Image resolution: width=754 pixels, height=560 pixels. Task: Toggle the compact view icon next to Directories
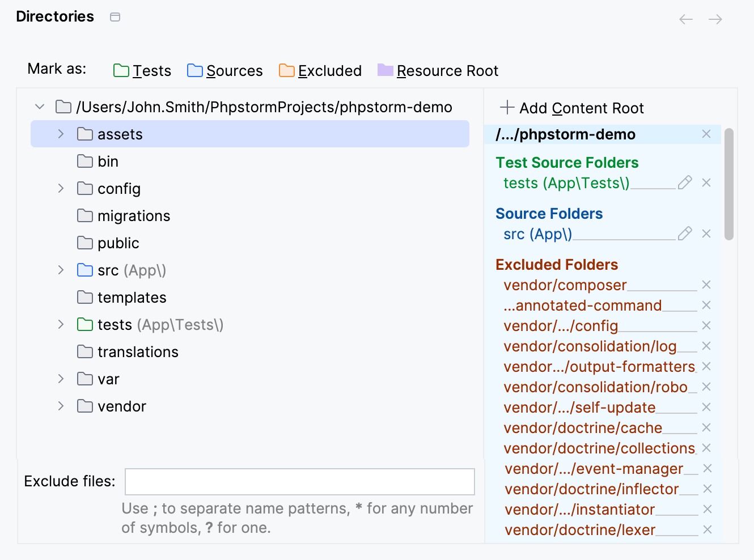(x=115, y=17)
